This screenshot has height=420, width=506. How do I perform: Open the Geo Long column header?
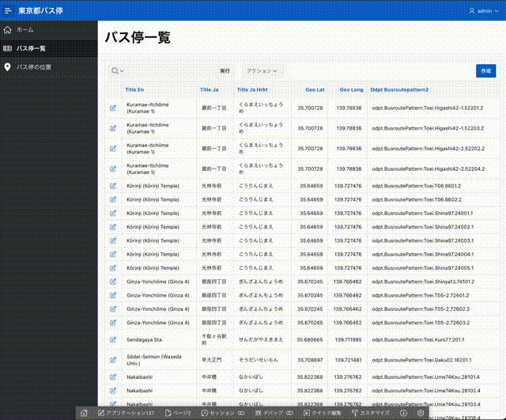351,89
